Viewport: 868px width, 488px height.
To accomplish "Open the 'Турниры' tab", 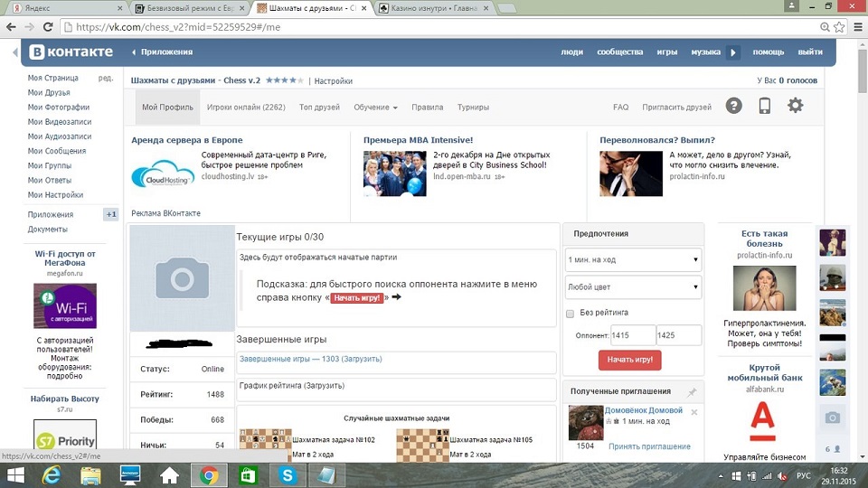I will point(473,108).
